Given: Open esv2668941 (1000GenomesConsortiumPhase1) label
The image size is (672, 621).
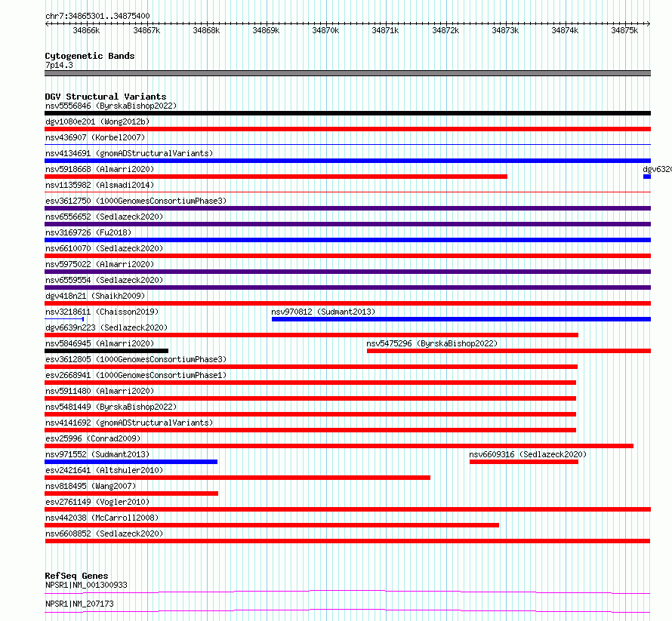Looking at the screenshot, I should [136, 375].
